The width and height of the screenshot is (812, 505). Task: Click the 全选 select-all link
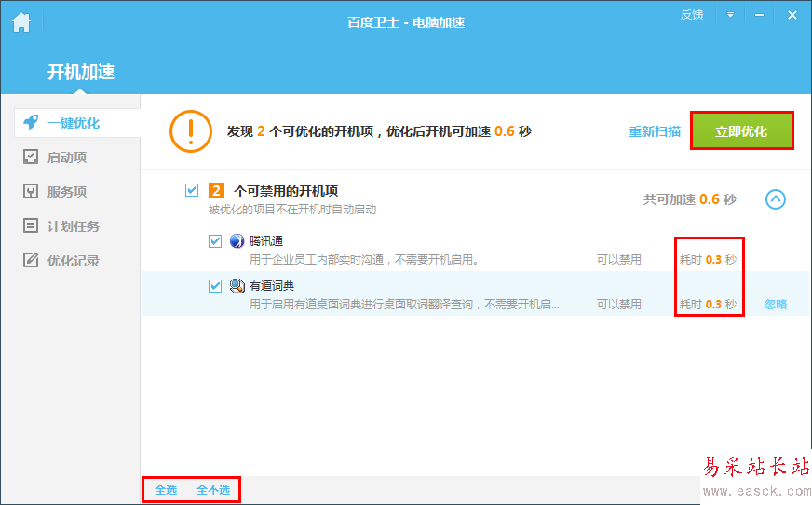[166, 489]
